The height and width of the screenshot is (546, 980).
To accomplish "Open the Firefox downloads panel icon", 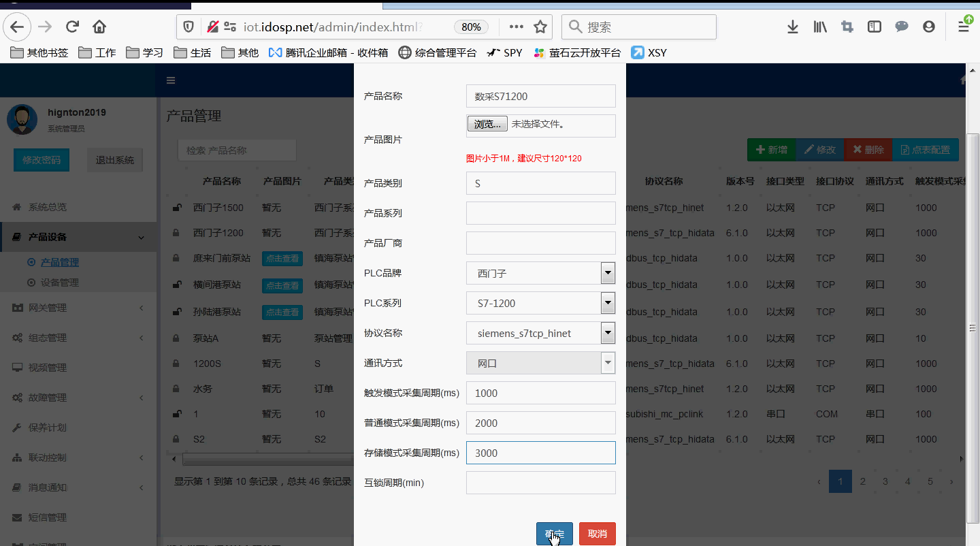I will tap(792, 27).
